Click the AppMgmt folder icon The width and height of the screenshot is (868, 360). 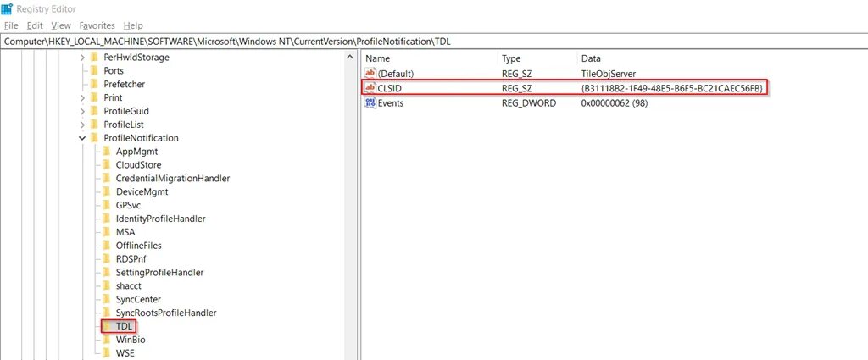[x=107, y=152]
